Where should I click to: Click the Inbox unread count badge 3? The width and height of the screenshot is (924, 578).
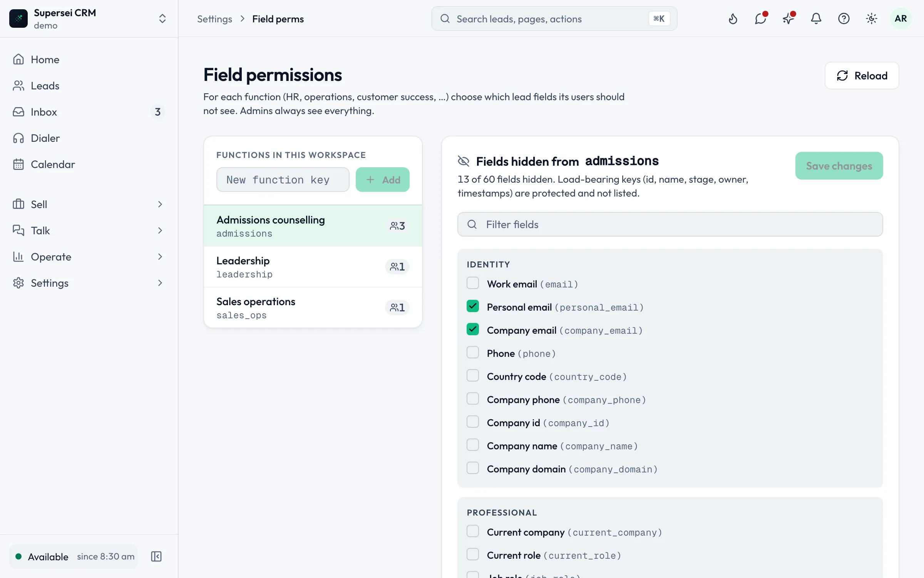coord(157,112)
